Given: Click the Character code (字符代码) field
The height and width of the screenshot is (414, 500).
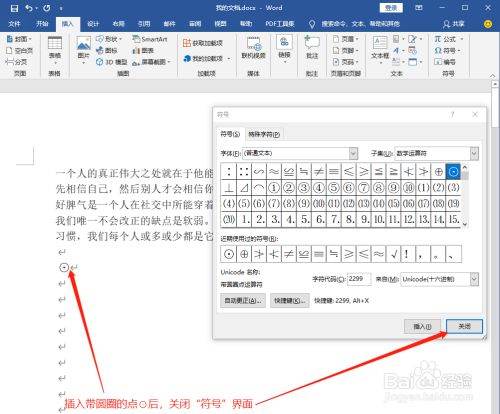Looking at the screenshot, I should (359, 279).
